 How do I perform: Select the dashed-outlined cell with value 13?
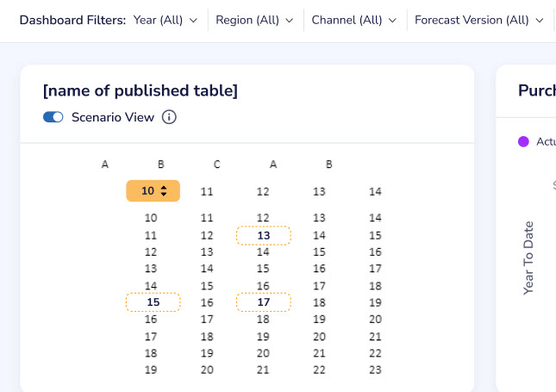tap(264, 235)
